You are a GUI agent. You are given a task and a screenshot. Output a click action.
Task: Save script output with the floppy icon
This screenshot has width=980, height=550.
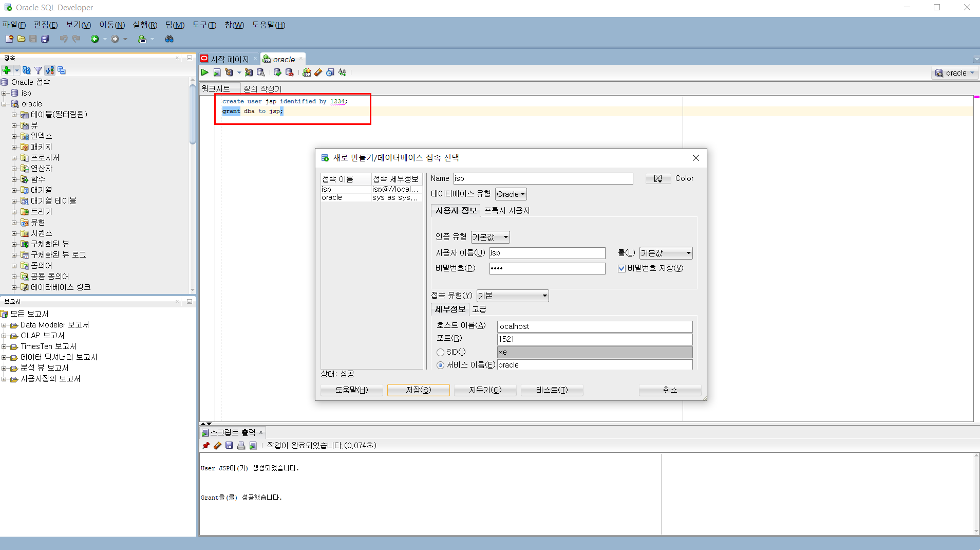229,446
